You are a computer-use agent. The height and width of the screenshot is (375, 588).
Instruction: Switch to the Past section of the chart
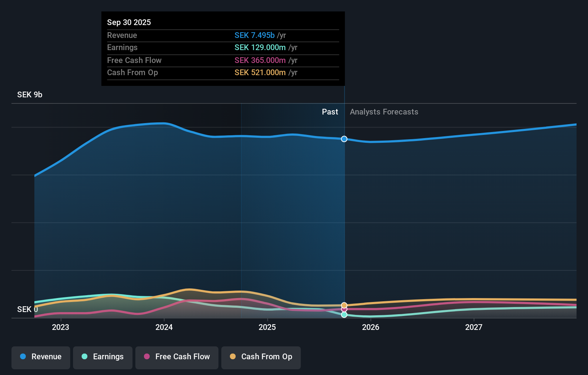(330, 112)
